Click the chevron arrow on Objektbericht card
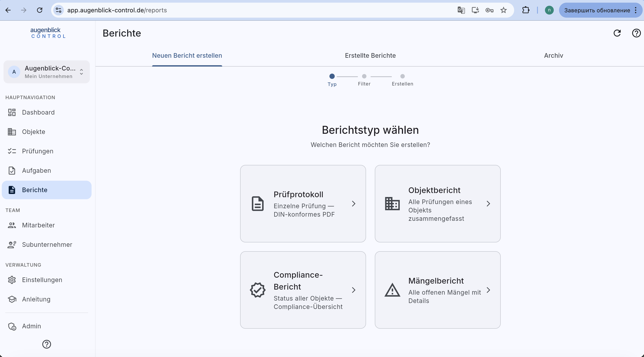This screenshot has height=357, width=644. (488, 204)
